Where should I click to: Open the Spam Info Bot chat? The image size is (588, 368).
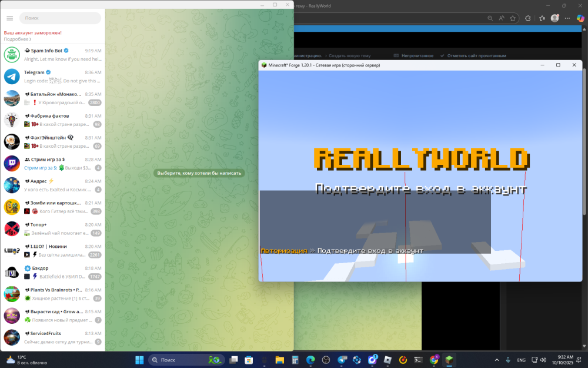tap(52, 55)
